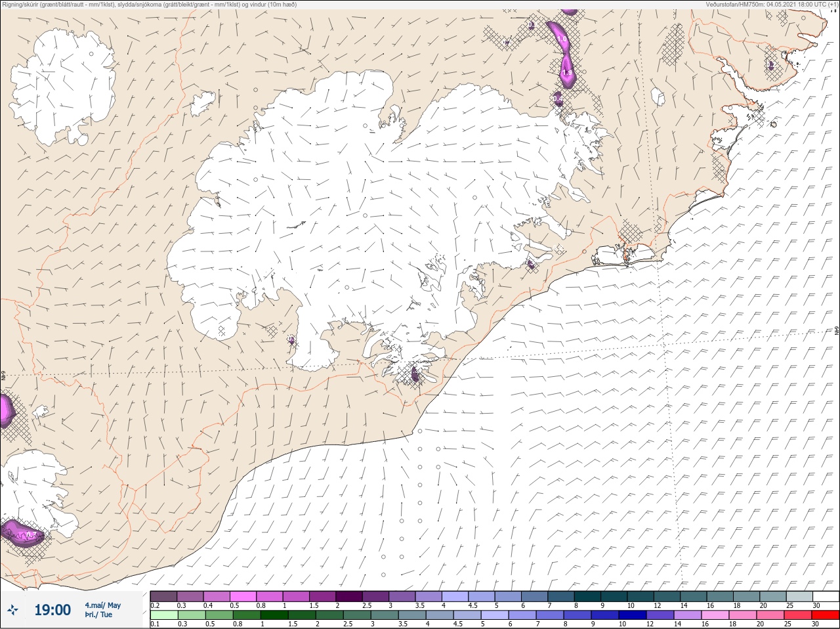Click the weekday text 'þri./ Tue'
The width and height of the screenshot is (840, 629).
coord(98,615)
